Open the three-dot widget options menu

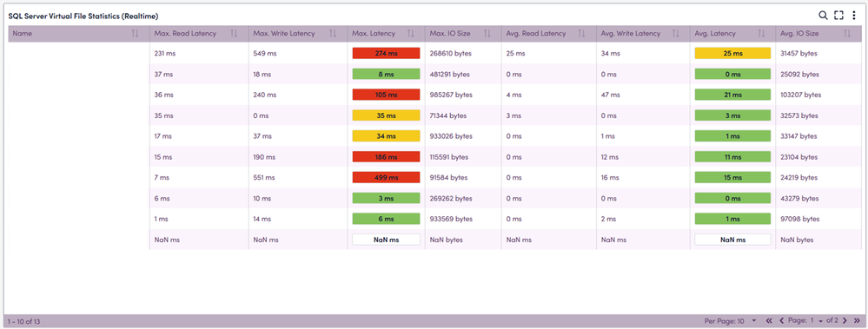(853, 16)
